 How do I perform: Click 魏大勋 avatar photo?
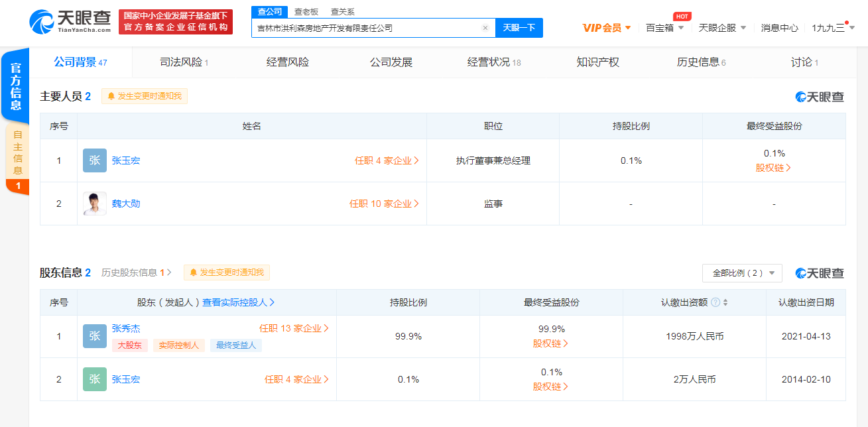point(95,204)
